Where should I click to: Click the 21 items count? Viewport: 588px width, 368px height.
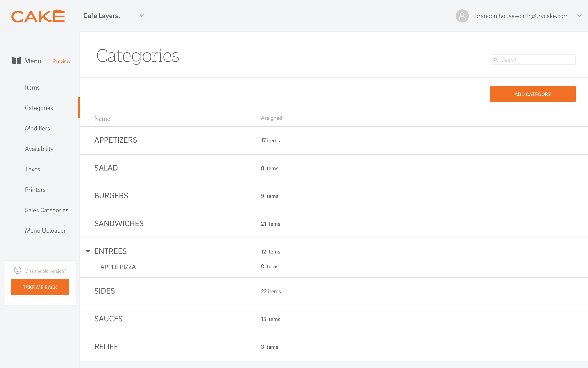click(x=271, y=224)
